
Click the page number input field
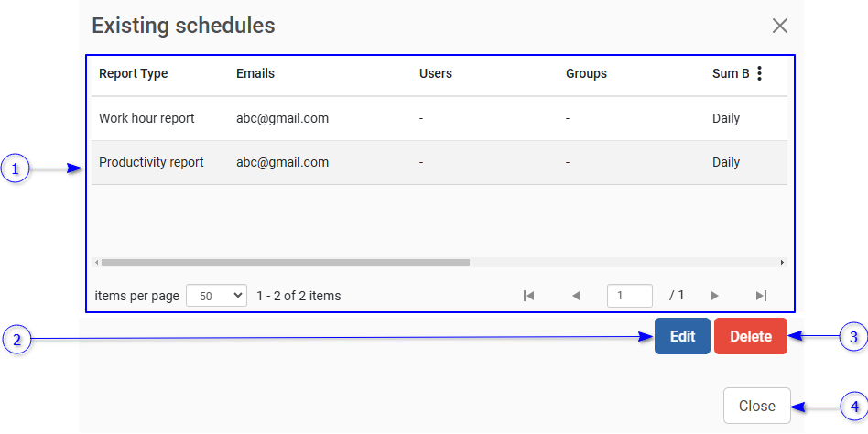coord(630,296)
